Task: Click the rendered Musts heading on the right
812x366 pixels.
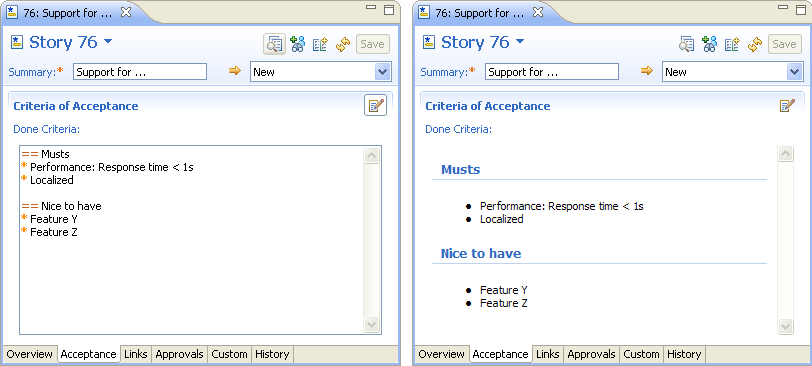Action: tap(460, 170)
